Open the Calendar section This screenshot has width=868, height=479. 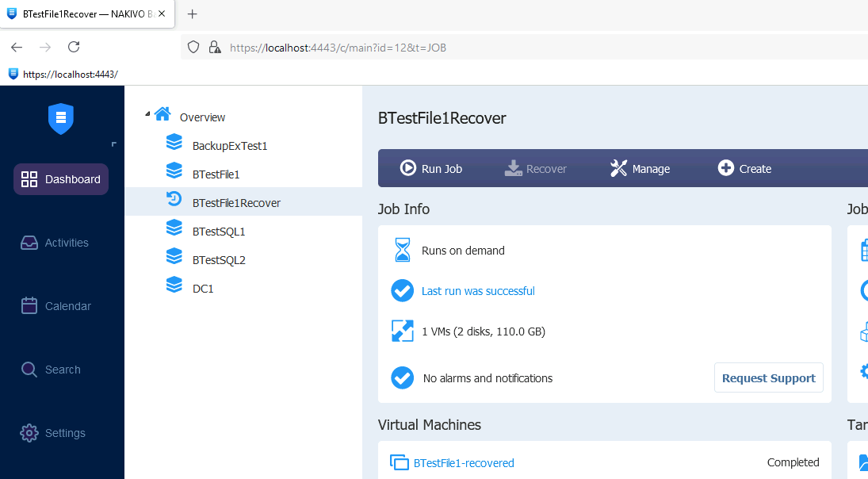click(56, 305)
